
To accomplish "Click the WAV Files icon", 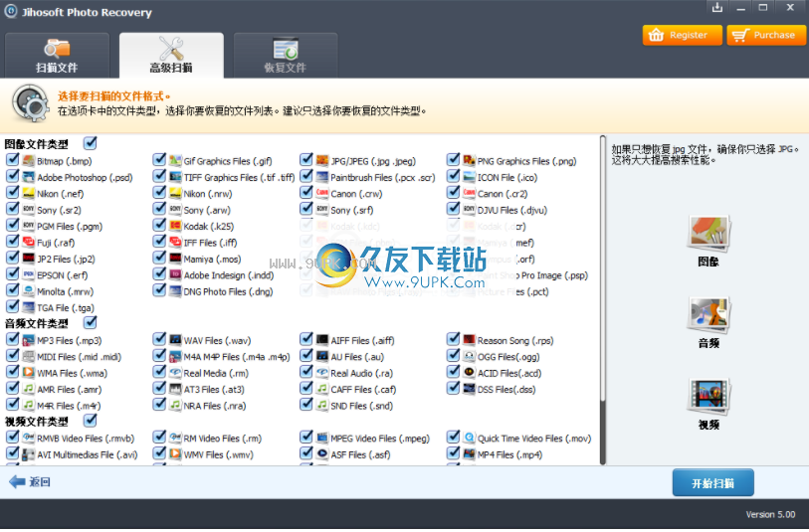I will (x=175, y=340).
